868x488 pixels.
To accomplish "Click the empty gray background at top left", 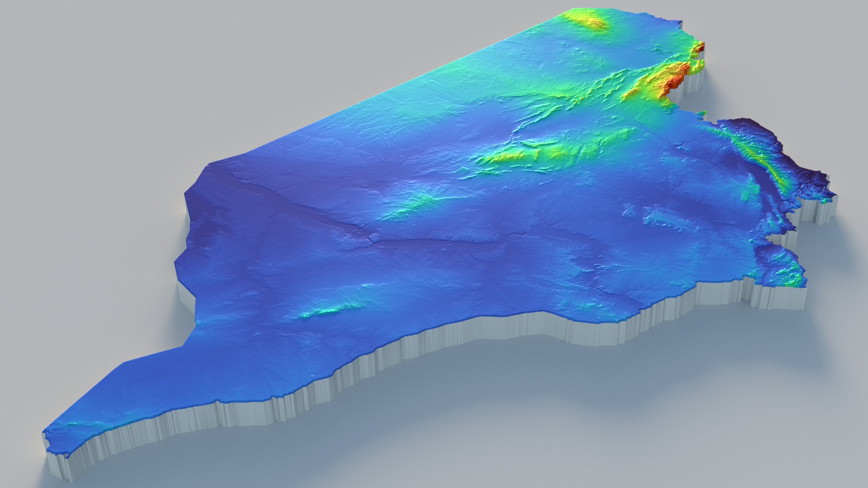I will point(113,68).
